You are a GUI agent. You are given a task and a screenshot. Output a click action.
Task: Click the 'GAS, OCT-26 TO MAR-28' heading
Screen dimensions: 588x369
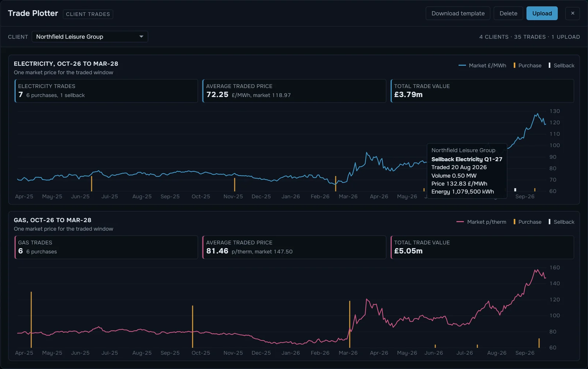(x=53, y=220)
